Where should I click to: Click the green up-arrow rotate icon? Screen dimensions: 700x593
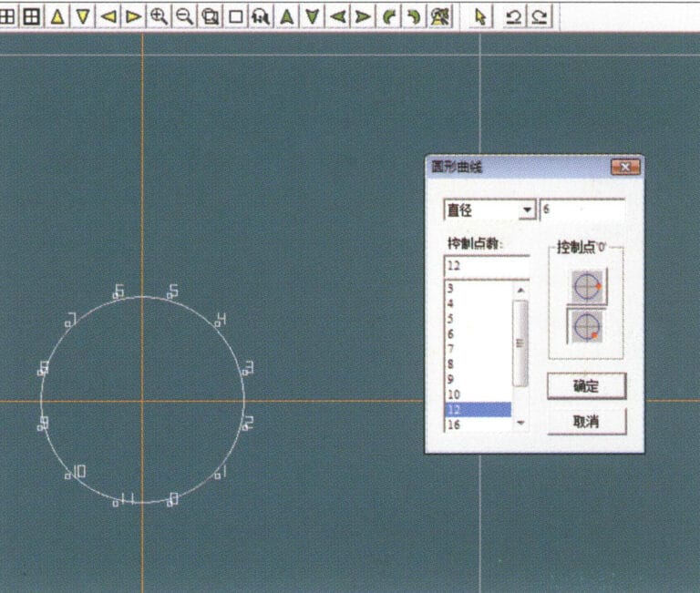[x=286, y=17]
